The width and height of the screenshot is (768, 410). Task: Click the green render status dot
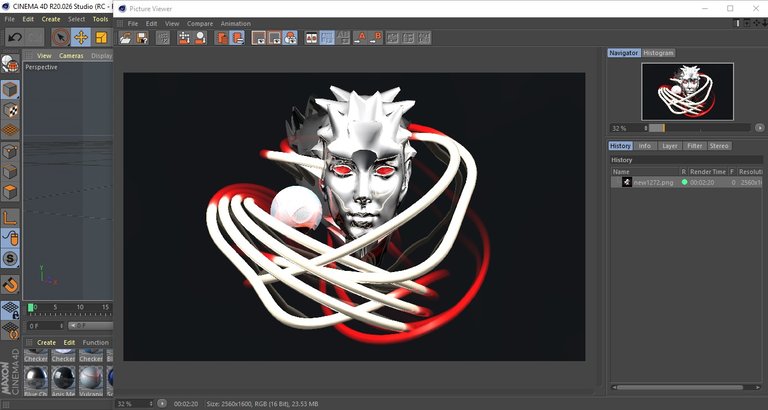[684, 182]
